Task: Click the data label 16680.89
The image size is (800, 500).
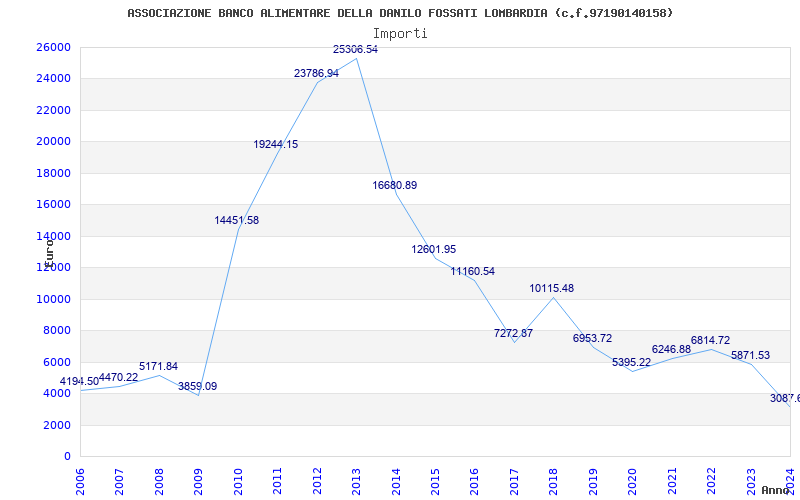Action: (x=394, y=185)
